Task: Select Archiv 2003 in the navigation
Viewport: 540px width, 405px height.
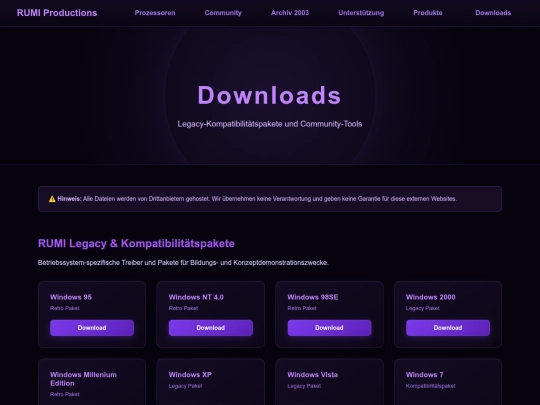Action: [290, 13]
